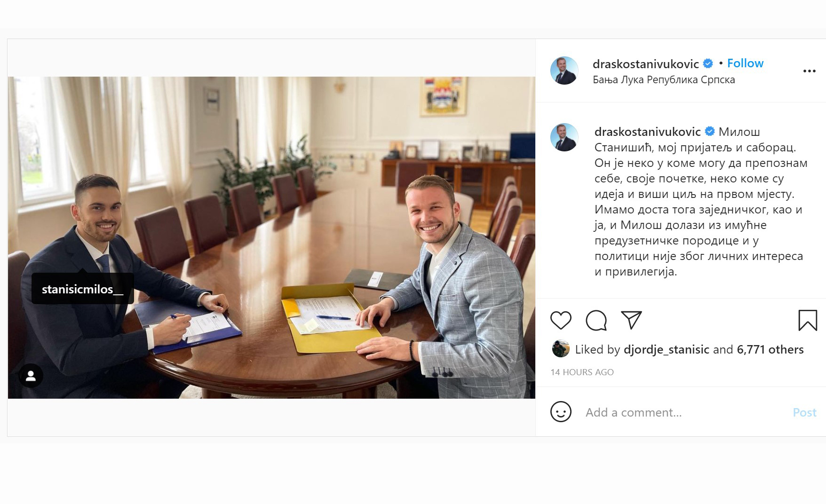The height and width of the screenshot is (504, 826).
Task: Click the 14 HOURS AGO timestamp
Action: (582, 372)
